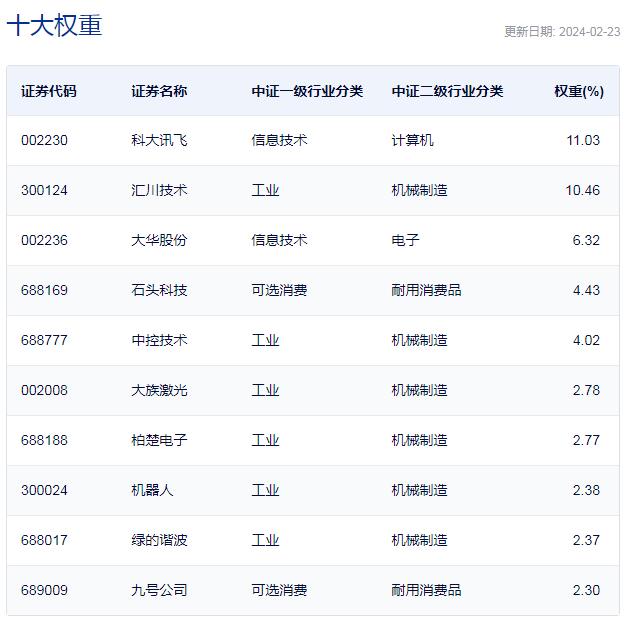Click the weight value 2.77
The width and height of the screenshot is (626, 625).
586,440
